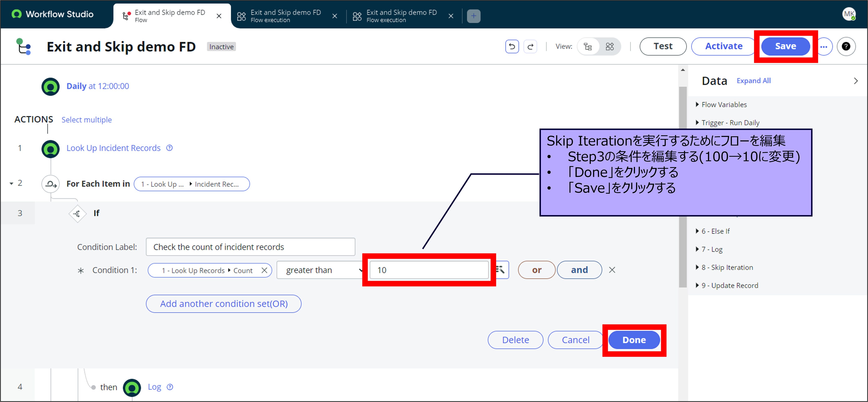868x402 pixels.
Task: Click the undo icon in the toolbar
Action: coord(512,46)
